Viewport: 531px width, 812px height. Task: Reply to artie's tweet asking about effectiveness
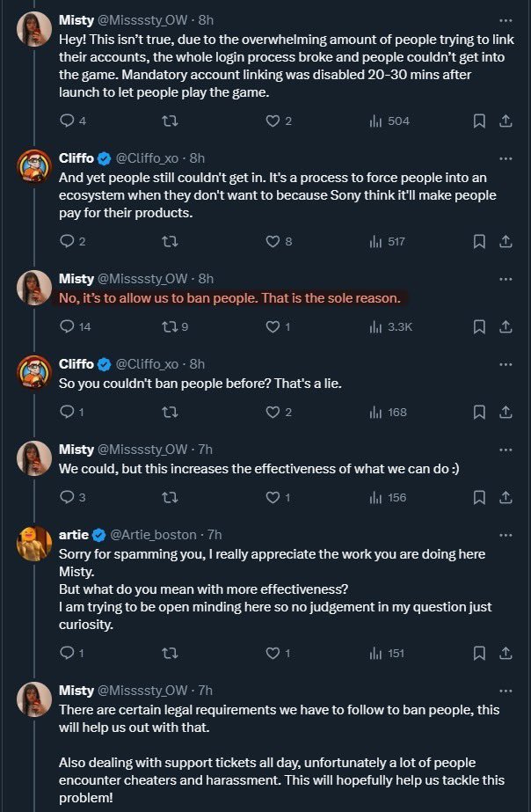[68, 653]
